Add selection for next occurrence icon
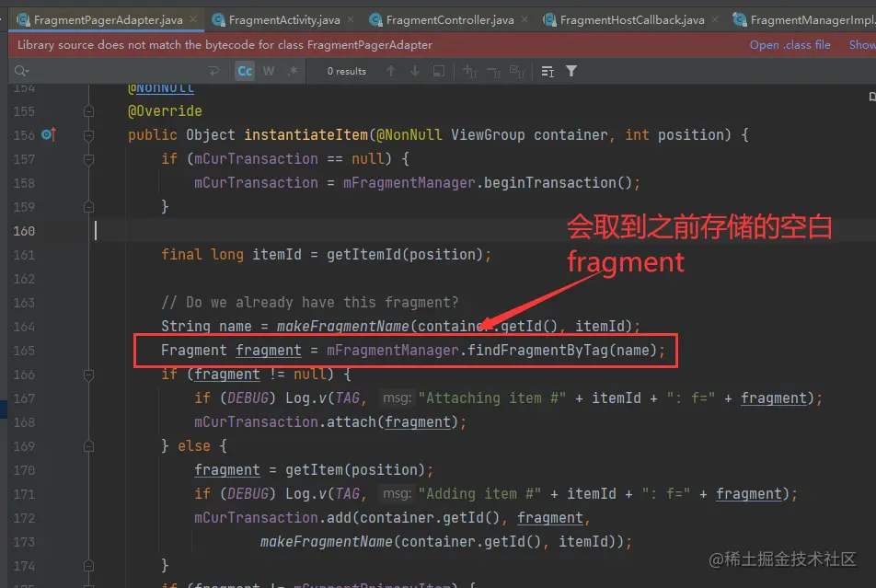Screen dimensions: 876x588 469,71
